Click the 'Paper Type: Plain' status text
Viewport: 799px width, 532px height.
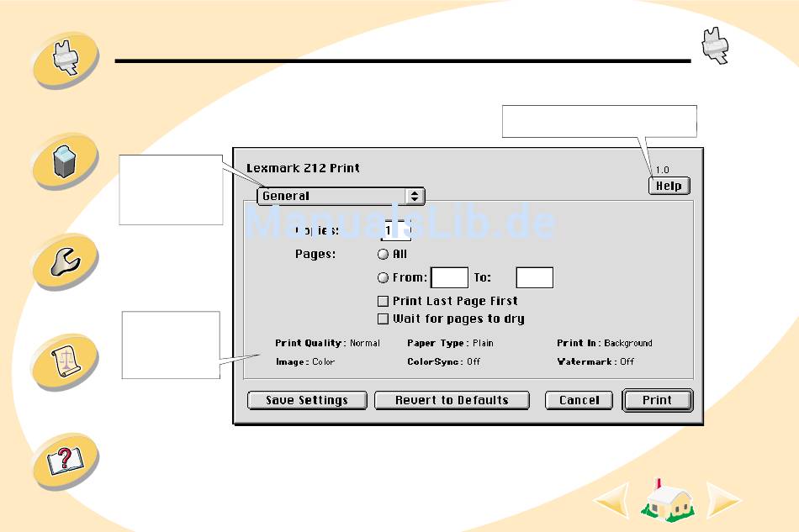[450, 343]
